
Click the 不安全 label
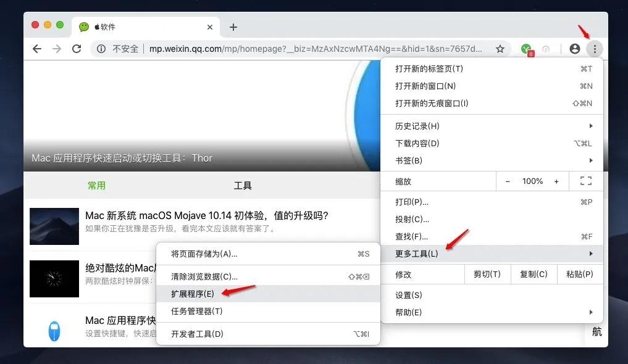point(125,49)
